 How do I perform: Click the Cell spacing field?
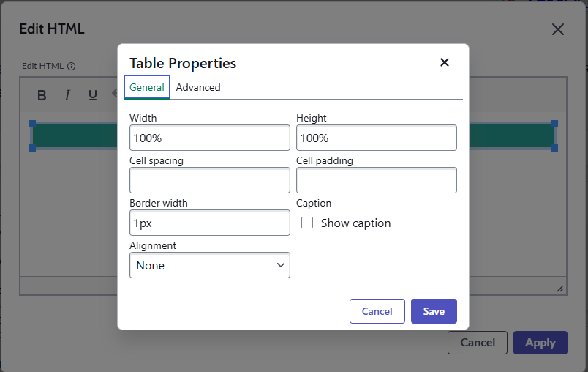(210, 180)
